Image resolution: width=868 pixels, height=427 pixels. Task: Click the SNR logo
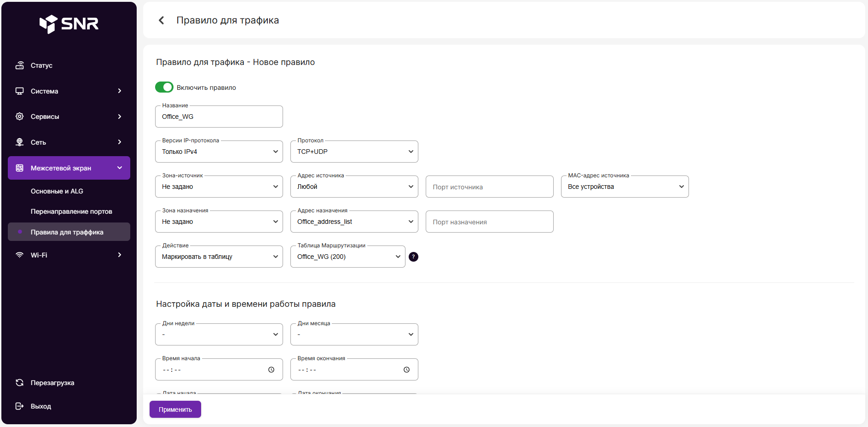click(69, 23)
